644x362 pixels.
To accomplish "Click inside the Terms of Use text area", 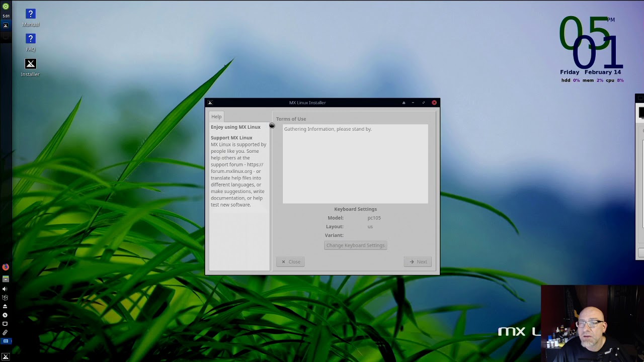I will (355, 164).
